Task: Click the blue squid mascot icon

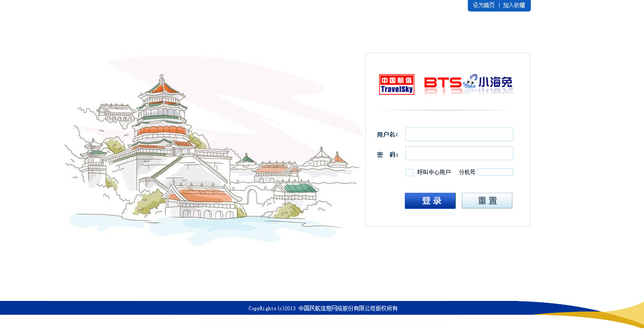Action: (470, 82)
